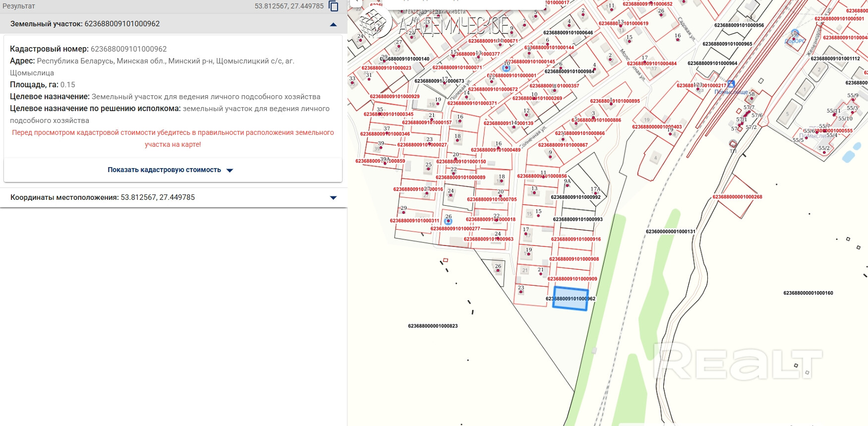This screenshot has width=868, height=426.
Task: Copy the coordinates using the clipboard icon
Action: [334, 6]
